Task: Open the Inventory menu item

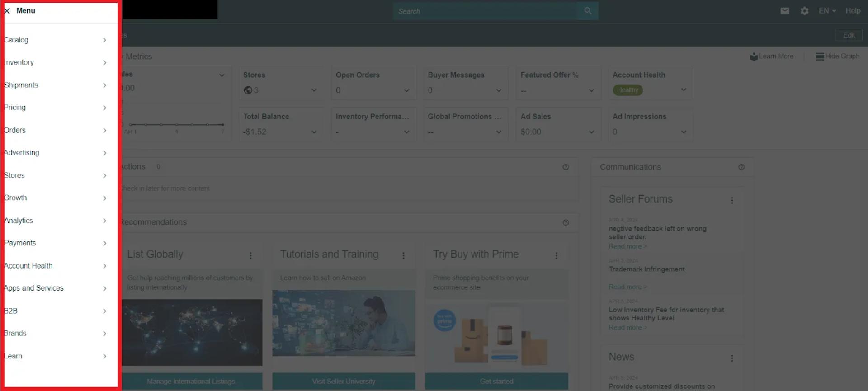Action: (56, 62)
